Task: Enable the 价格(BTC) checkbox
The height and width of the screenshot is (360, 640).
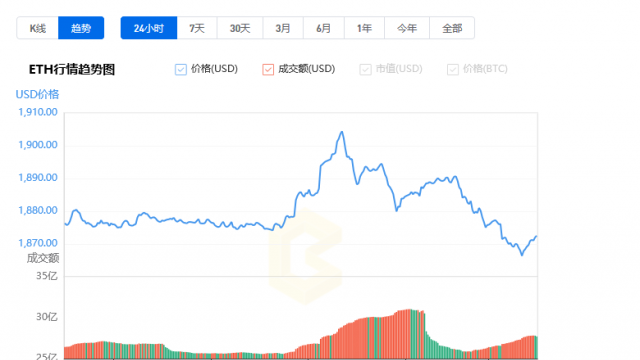Action: [x=453, y=69]
